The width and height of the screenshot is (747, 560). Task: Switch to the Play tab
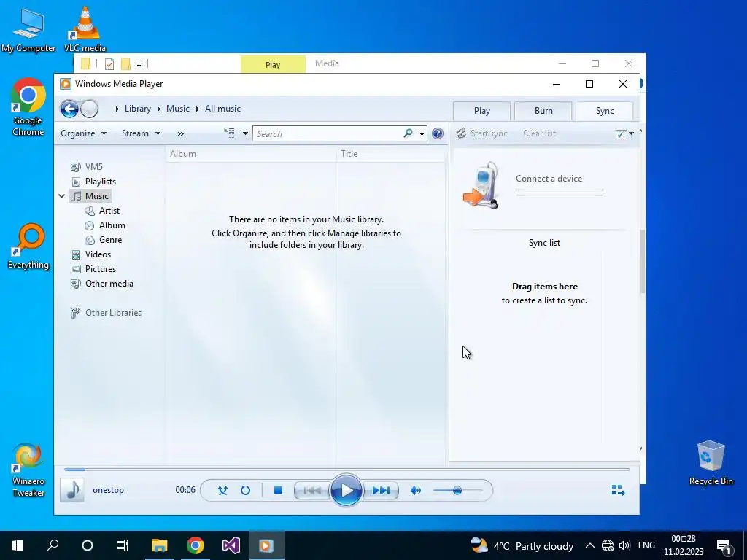(x=481, y=111)
